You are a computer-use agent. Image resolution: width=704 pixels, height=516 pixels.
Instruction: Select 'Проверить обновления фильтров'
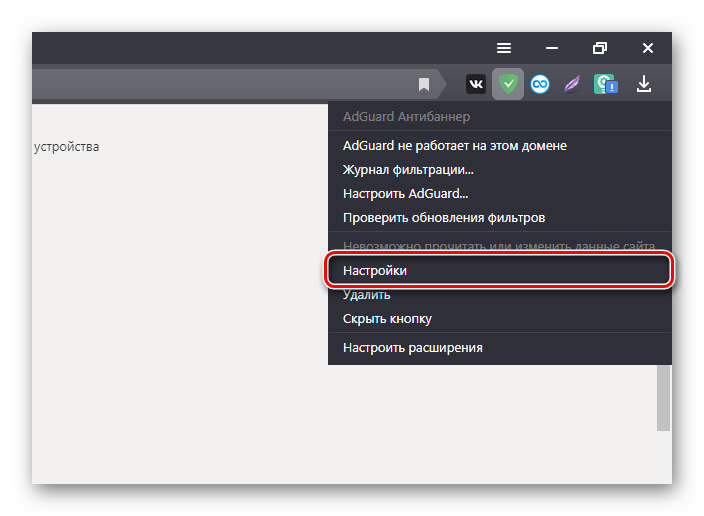[500, 218]
